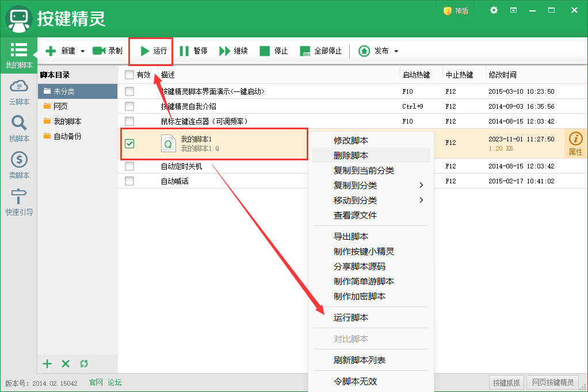Sort by the 描述 column header
This screenshot has height=392, width=588.
(167, 75)
